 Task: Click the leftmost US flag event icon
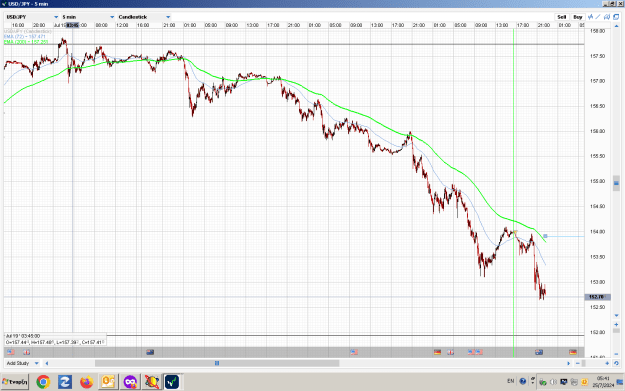click(11, 352)
